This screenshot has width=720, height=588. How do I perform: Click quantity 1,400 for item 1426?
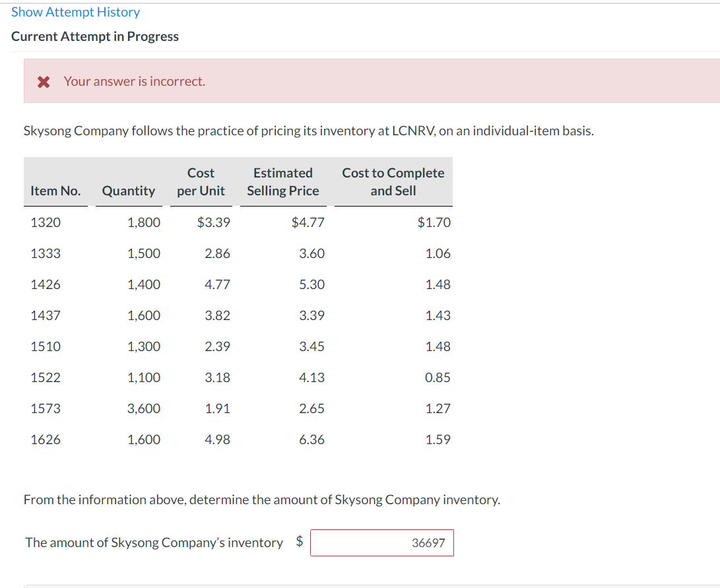(x=144, y=284)
